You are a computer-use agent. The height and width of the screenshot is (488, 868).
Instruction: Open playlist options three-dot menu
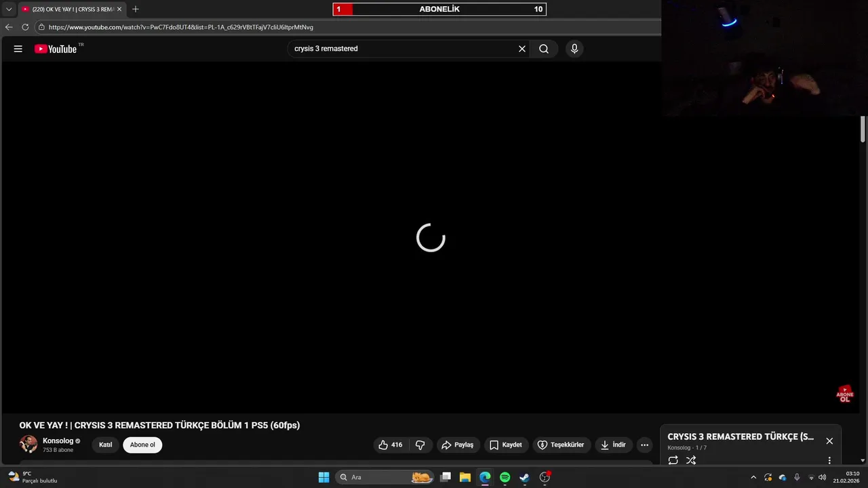829,460
